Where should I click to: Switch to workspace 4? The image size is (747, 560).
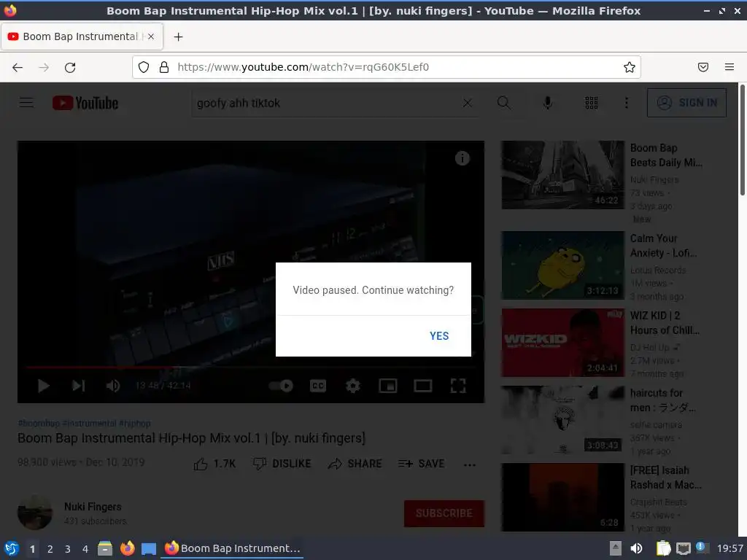[85, 549]
